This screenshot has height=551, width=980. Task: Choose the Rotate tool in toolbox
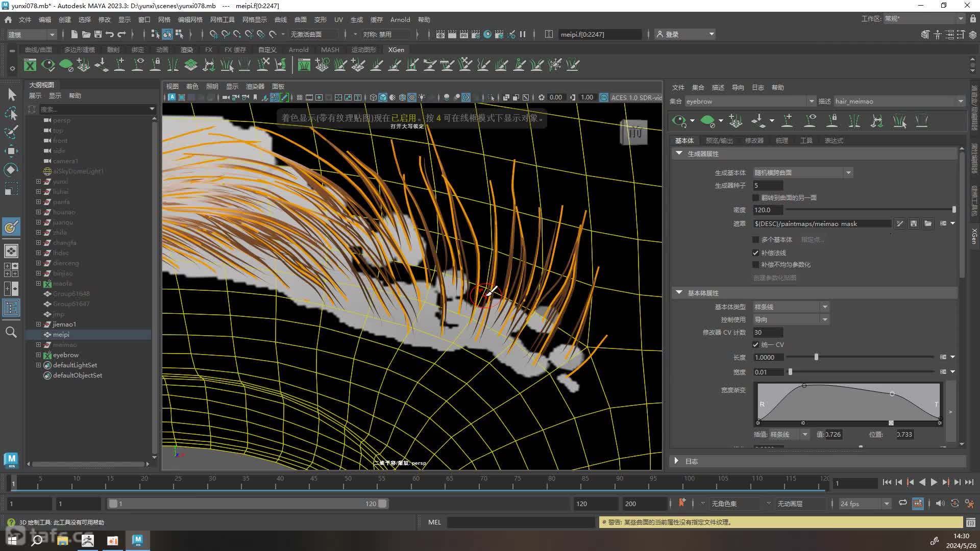pyautogui.click(x=11, y=169)
